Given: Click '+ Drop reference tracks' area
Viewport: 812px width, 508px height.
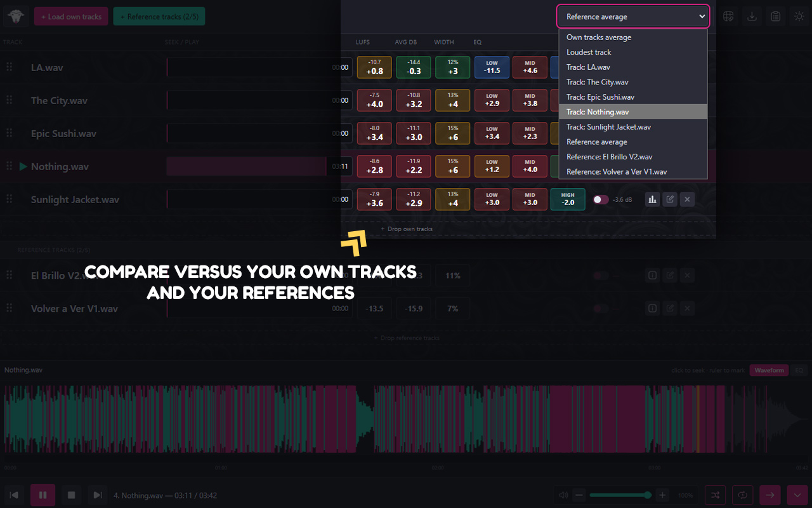Looking at the screenshot, I should (407, 338).
